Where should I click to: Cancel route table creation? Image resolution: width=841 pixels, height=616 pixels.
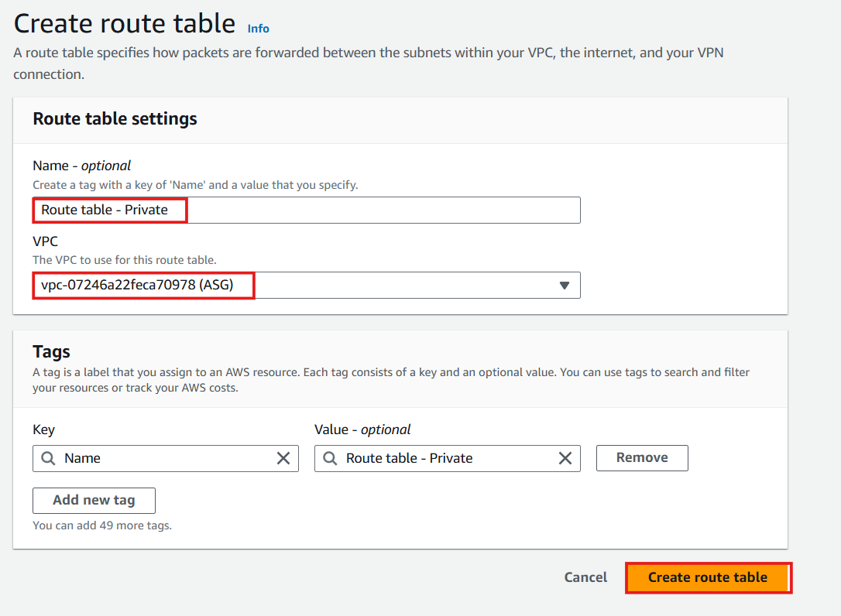(585, 577)
